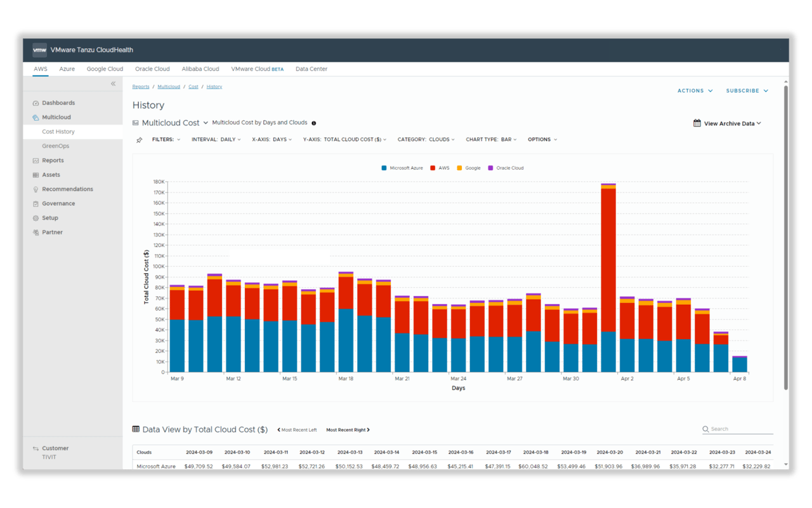The image size is (812, 508).
Task: Switch to the Azure tab
Action: click(67, 69)
